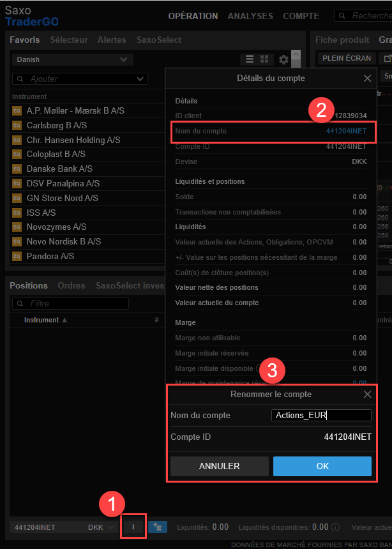Click the Saxo TraderGO logo
This screenshot has height=549, width=392.
(31, 17)
